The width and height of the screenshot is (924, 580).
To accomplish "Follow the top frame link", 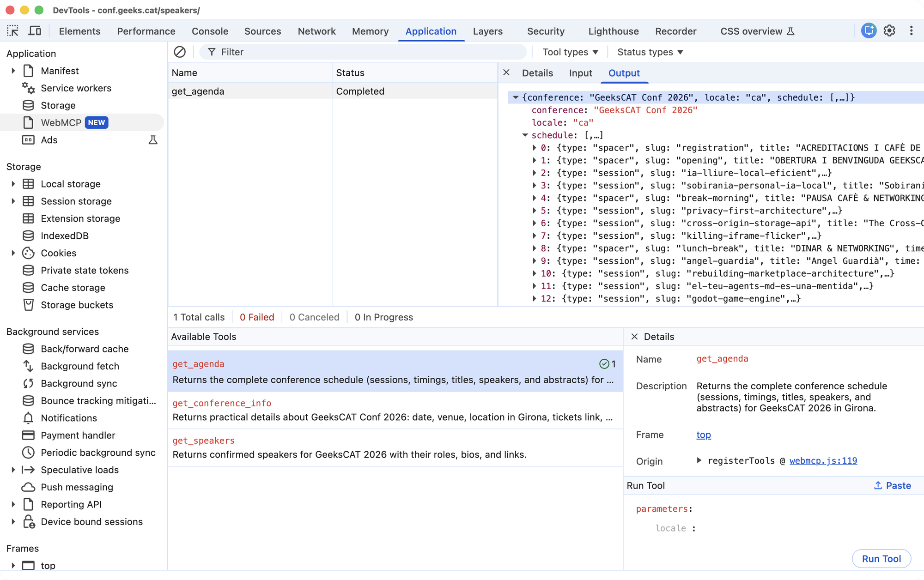I will coord(704,435).
